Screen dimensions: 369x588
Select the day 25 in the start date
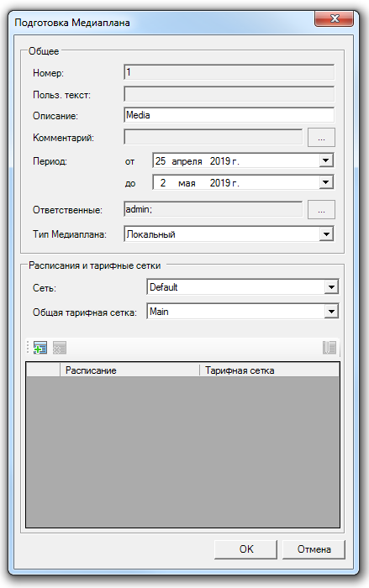click(x=161, y=161)
